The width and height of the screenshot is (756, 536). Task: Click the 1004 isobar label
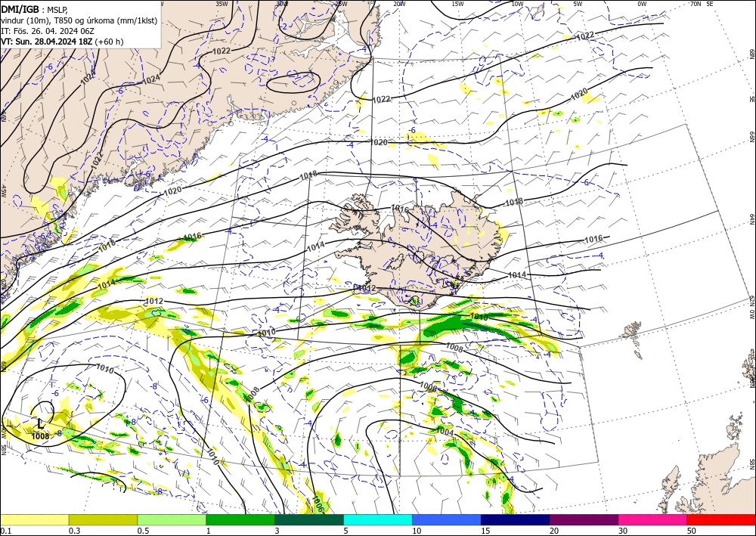pyautogui.click(x=445, y=431)
